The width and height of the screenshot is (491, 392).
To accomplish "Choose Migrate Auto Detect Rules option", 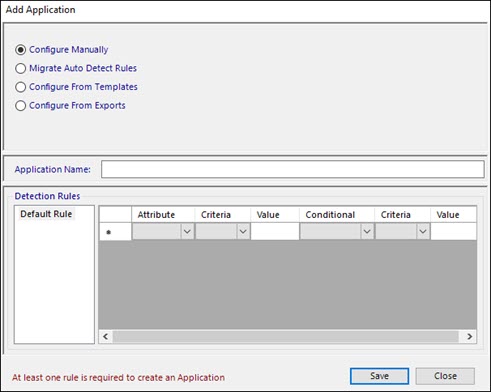I will coord(20,68).
